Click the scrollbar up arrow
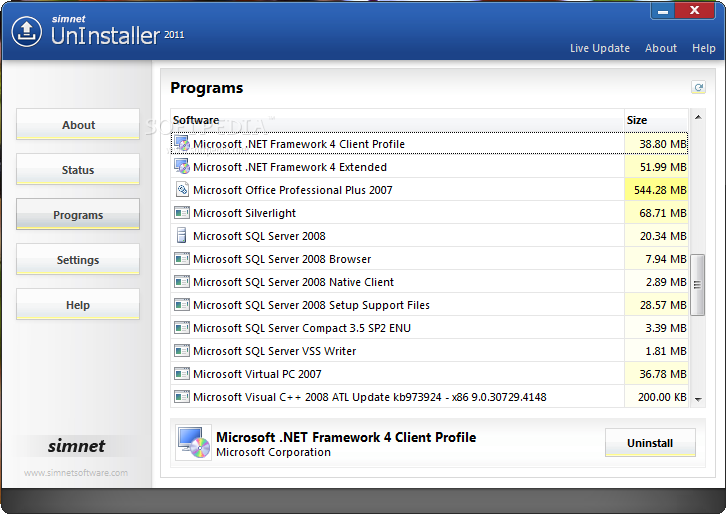 point(698,118)
